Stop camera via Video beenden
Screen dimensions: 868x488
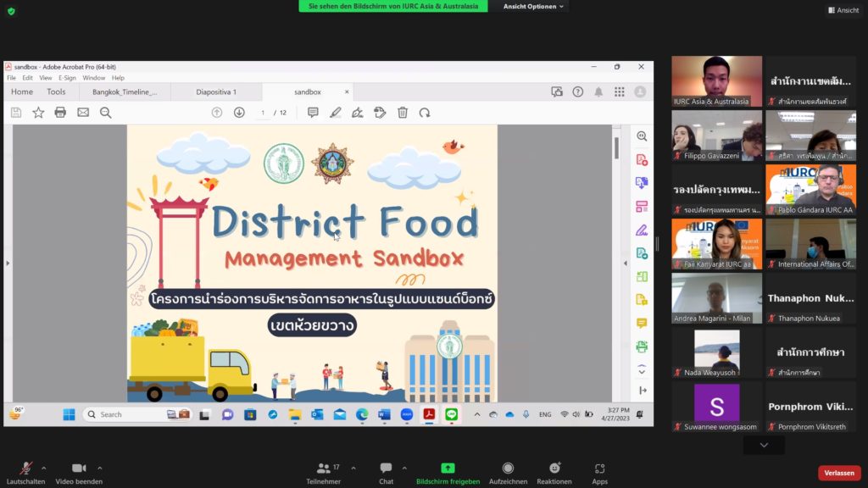point(79,469)
